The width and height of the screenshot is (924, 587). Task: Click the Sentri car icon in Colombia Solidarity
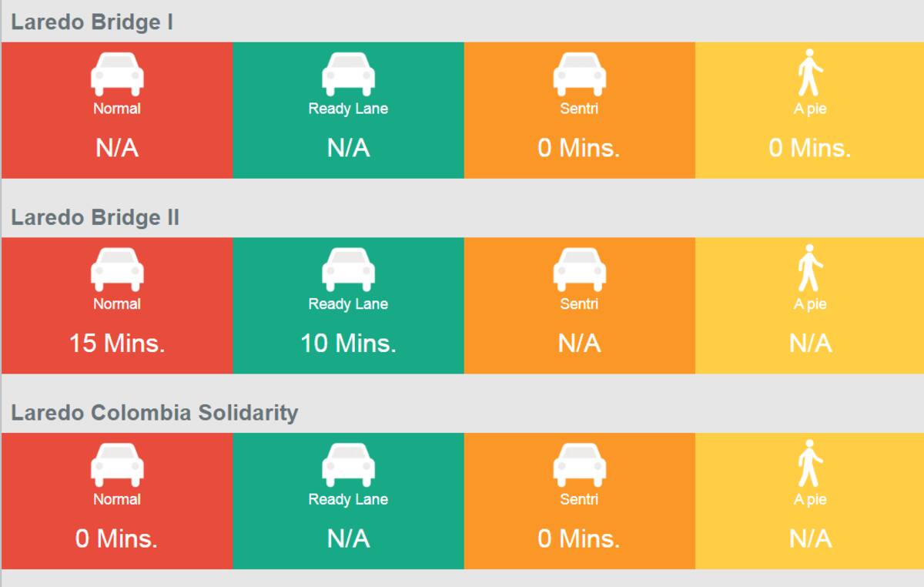coord(579,465)
